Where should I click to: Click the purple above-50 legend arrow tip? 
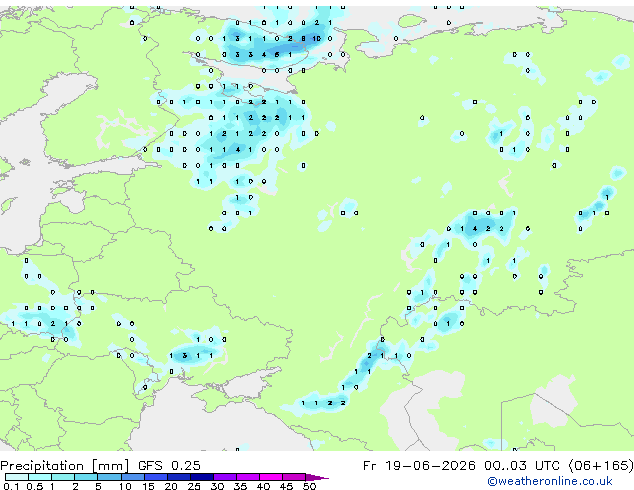(x=317, y=477)
